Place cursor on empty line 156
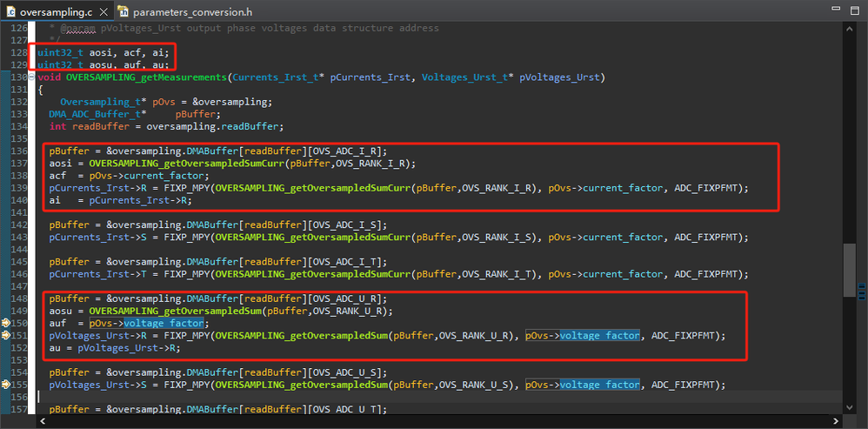This screenshot has width=868, height=429. (261, 396)
